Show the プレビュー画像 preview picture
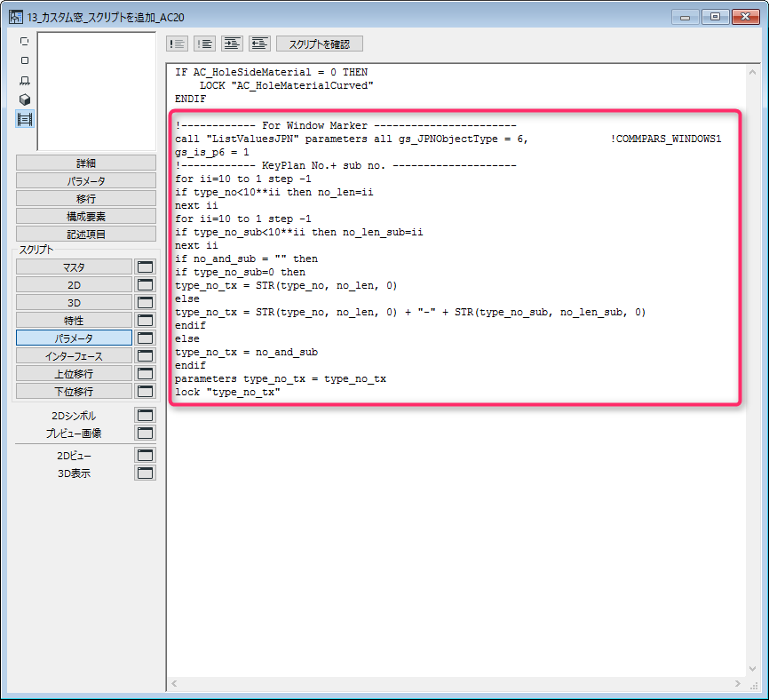 (x=74, y=434)
